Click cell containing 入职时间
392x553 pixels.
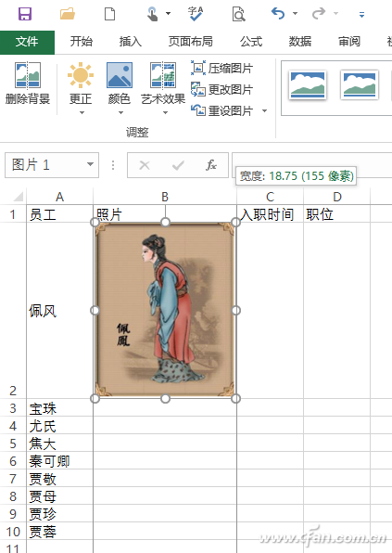[271, 214]
